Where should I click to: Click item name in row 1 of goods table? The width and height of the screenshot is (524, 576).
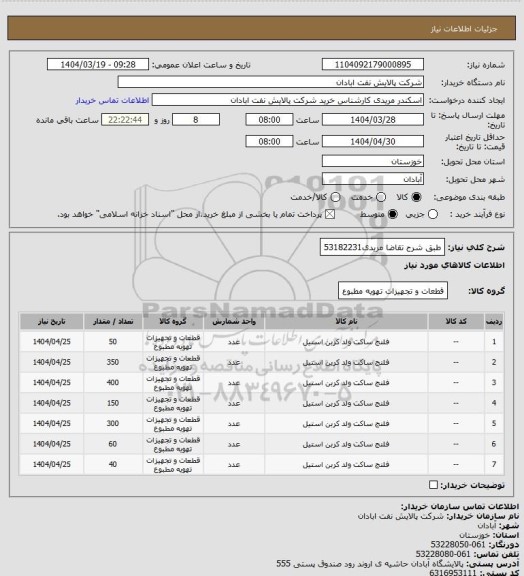coord(346,342)
